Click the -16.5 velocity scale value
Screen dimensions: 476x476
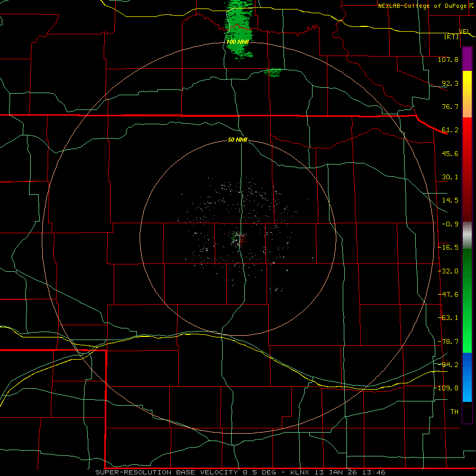[x=448, y=248]
